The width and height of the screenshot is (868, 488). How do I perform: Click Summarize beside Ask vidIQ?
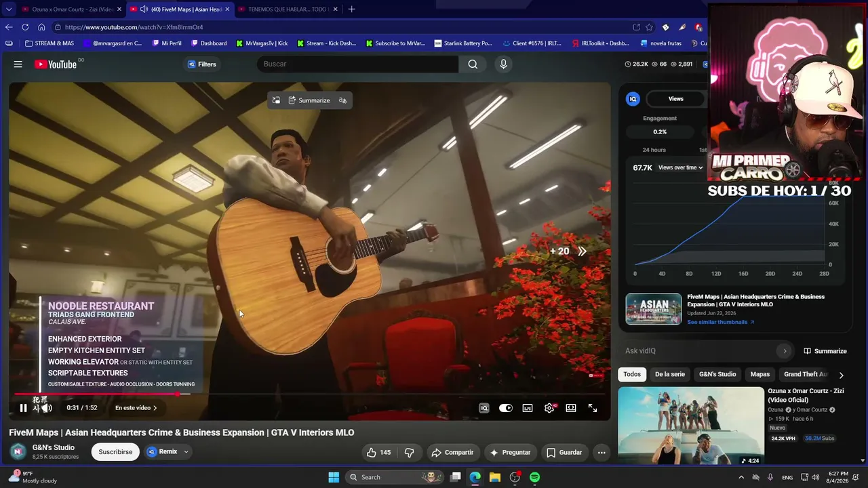coord(825,351)
